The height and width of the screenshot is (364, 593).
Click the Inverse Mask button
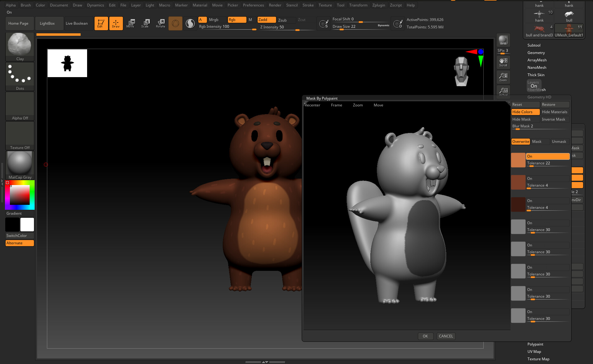coord(555,119)
